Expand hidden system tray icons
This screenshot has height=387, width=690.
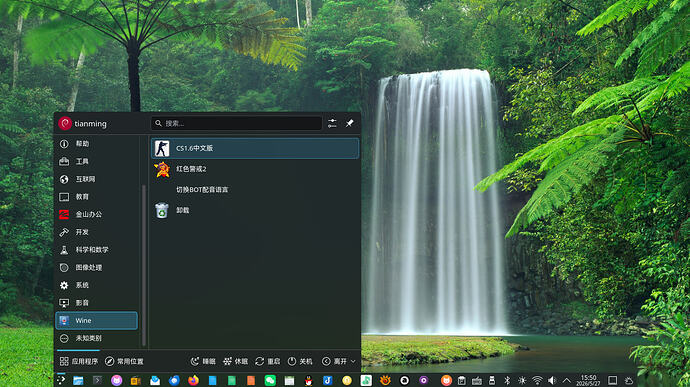567,380
